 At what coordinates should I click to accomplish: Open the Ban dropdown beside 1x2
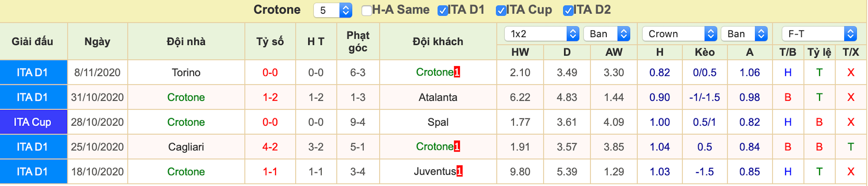pos(606,34)
